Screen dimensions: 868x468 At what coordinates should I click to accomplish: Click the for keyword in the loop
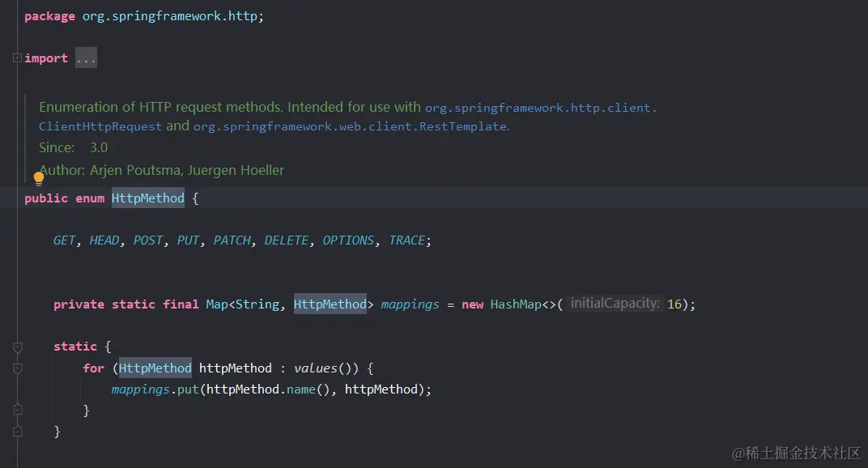(x=94, y=368)
